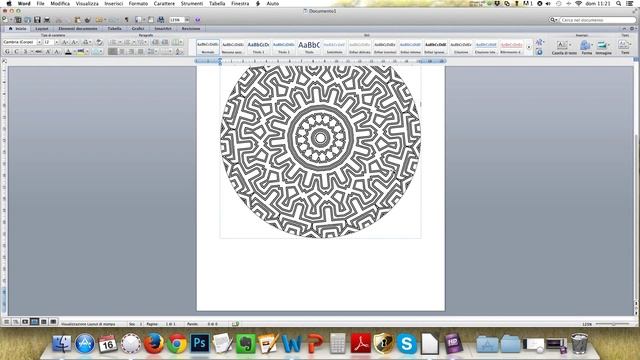Click the text highlight color button
Screen dimensions: 640x360
(x=81, y=52)
